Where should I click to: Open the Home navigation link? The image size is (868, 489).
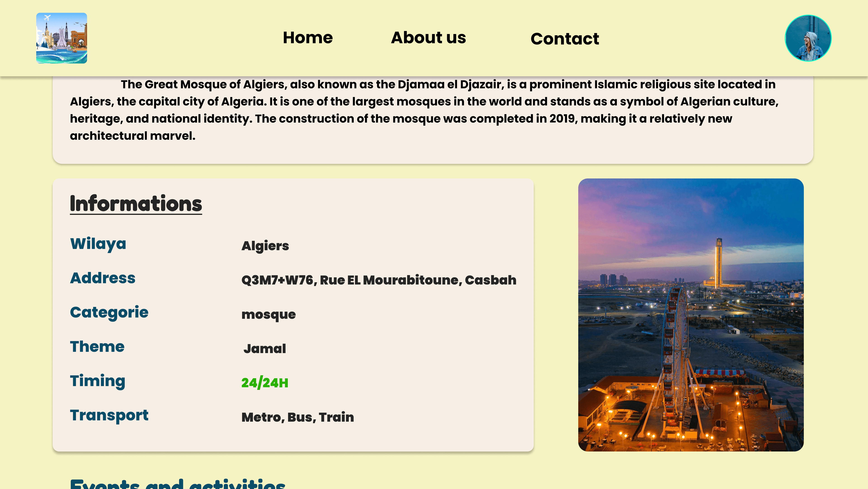click(307, 37)
